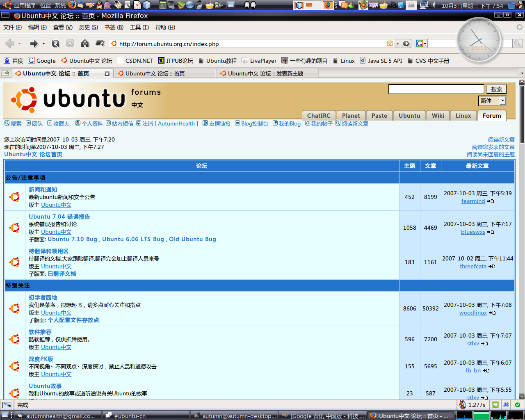
Task: Launch Firefox from the top panel
Action: (x=72, y=5)
